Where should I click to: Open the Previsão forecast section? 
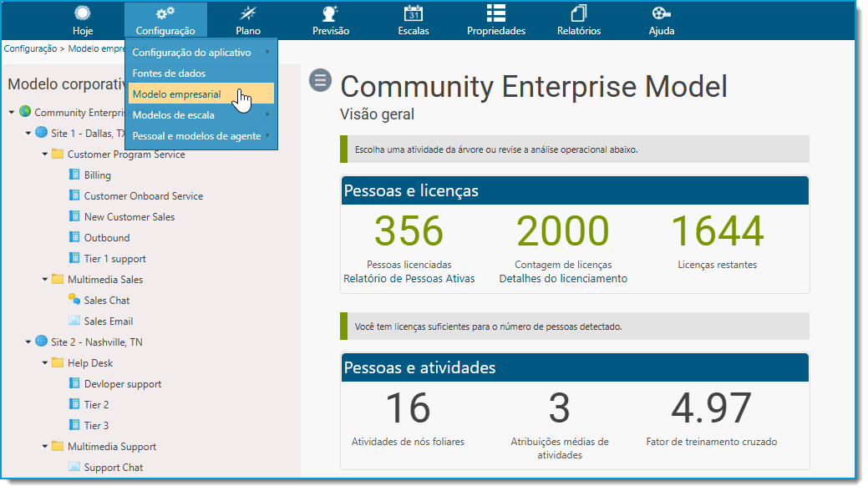pyautogui.click(x=331, y=20)
